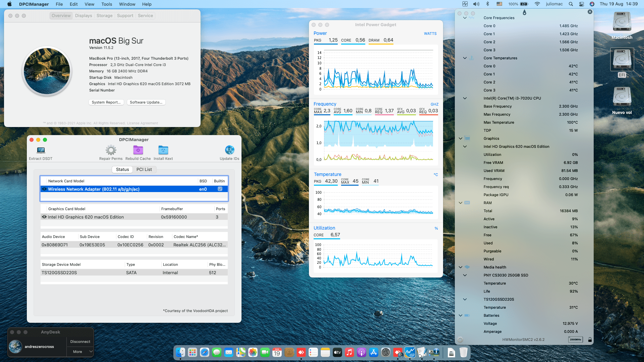This screenshot has height=362, width=644.
Task: Select the Realtek ALC256 audio codec row
Action: (x=134, y=245)
